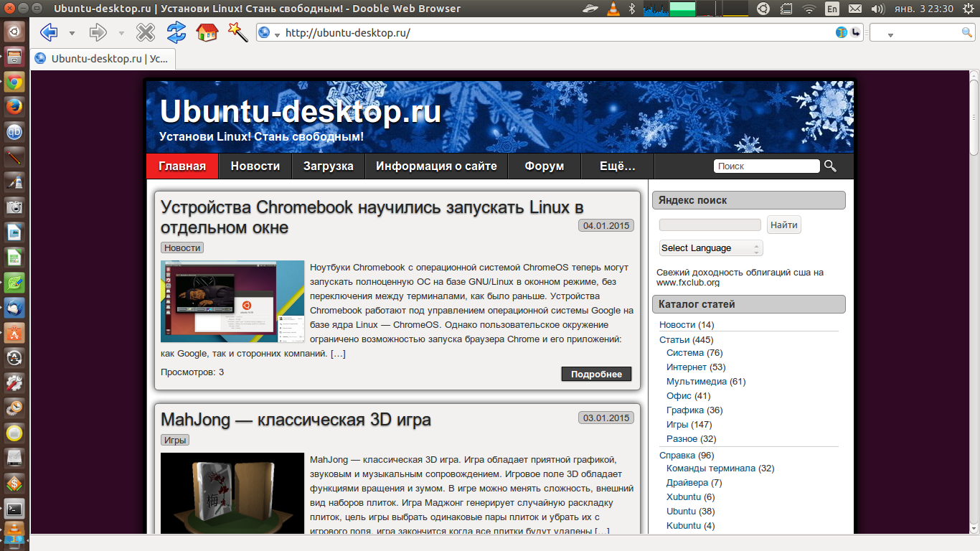Image resolution: width=980 pixels, height=551 pixels.
Task: Click the globe icon in the address bar
Action: (264, 32)
